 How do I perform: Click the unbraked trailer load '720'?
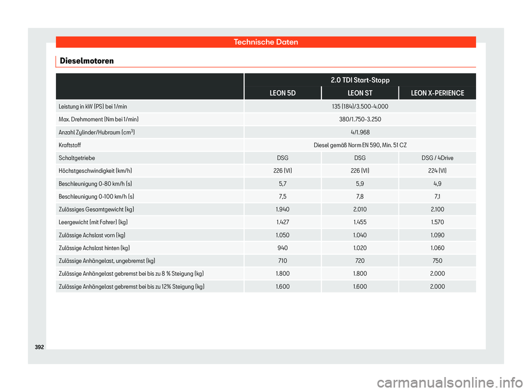click(x=360, y=261)
